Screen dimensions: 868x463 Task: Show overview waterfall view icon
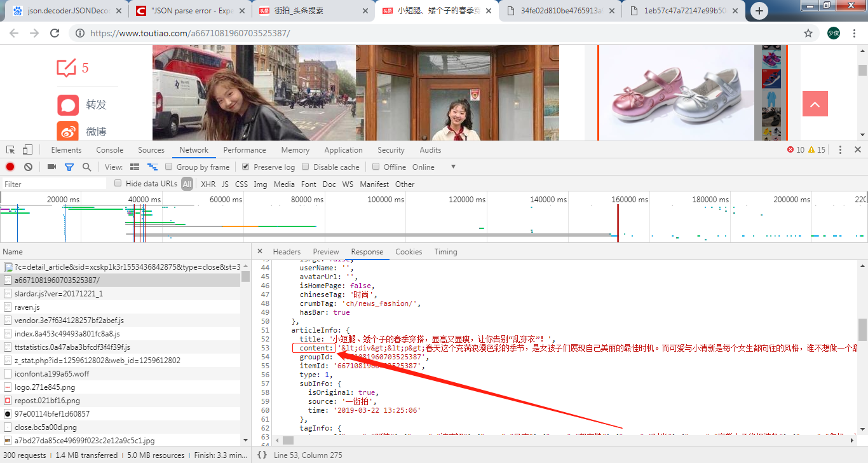(153, 167)
